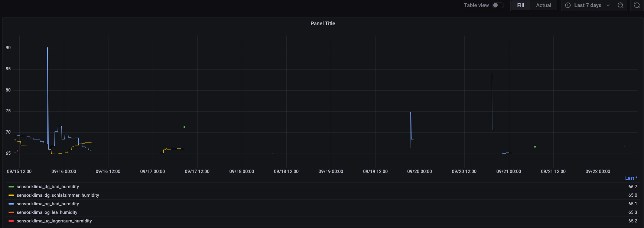This screenshot has width=644, height=228.
Task: Change the red ug_lagerraum series color
Action: (11, 221)
